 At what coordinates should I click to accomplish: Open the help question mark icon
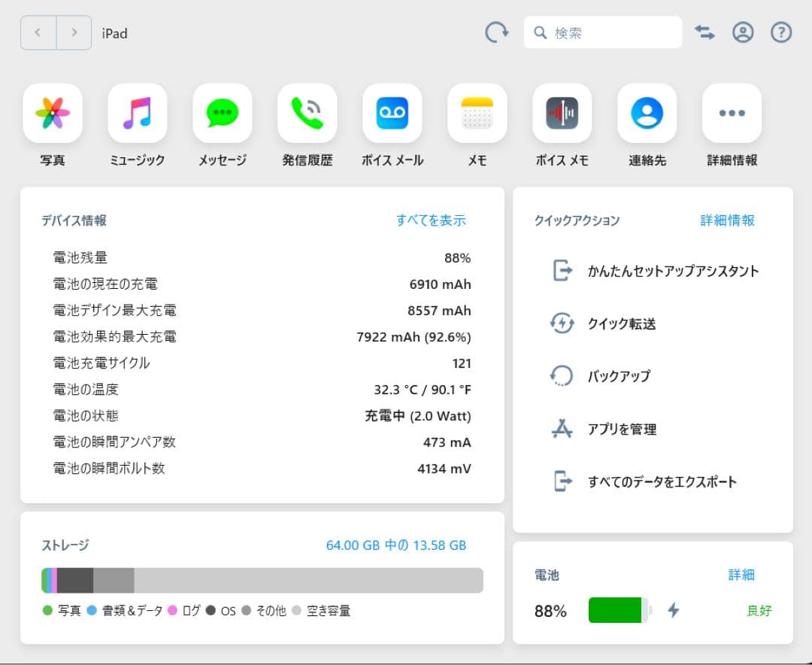point(780,32)
